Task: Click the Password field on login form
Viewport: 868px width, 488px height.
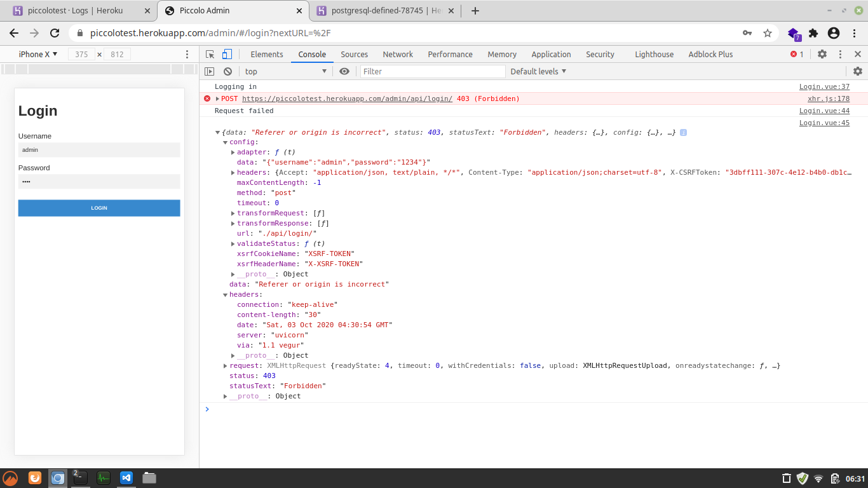Action: tap(98, 181)
